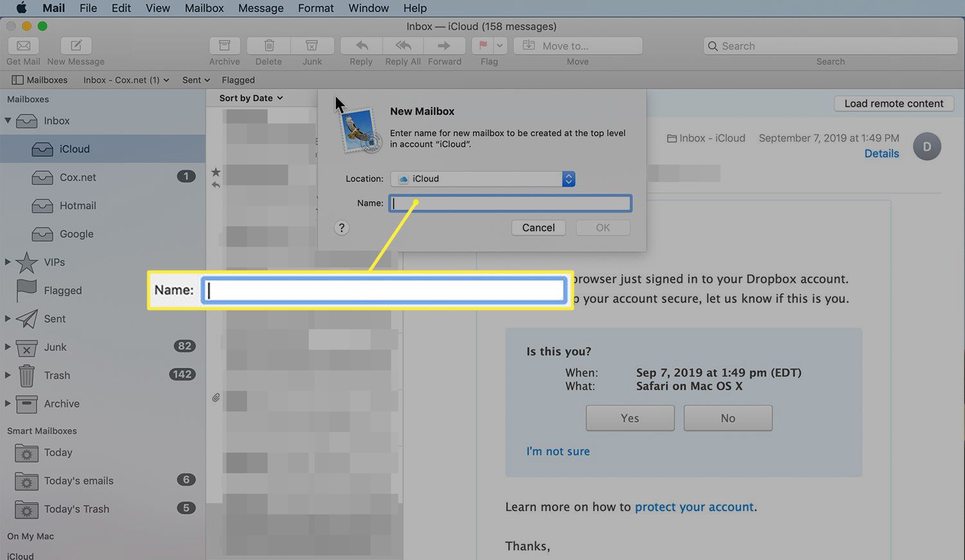
Task: Click the Yes button in email
Action: click(630, 418)
